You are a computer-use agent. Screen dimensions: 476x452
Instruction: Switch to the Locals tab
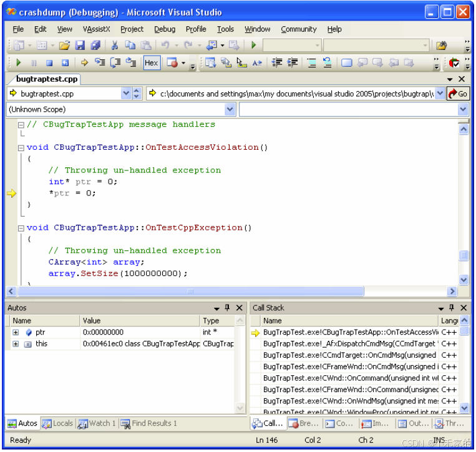click(57, 423)
